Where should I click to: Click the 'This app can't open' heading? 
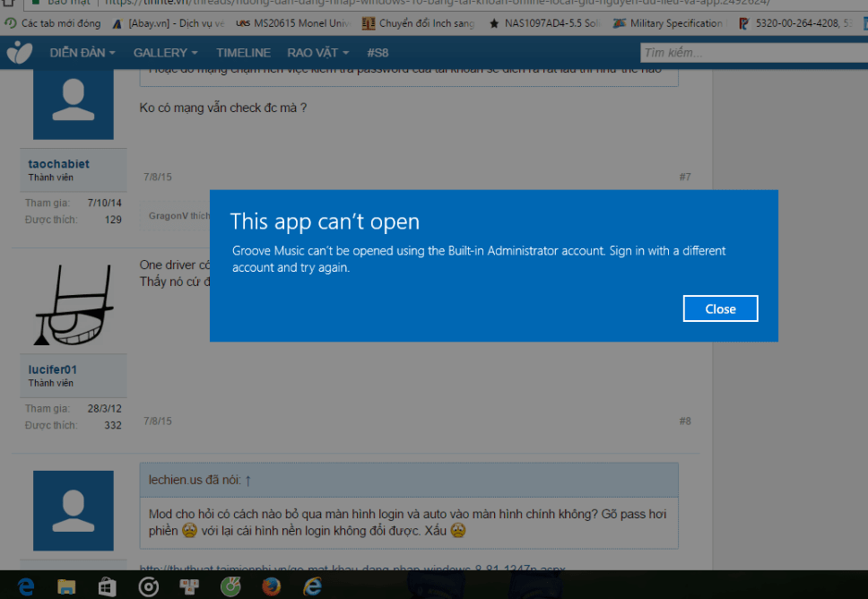(325, 221)
